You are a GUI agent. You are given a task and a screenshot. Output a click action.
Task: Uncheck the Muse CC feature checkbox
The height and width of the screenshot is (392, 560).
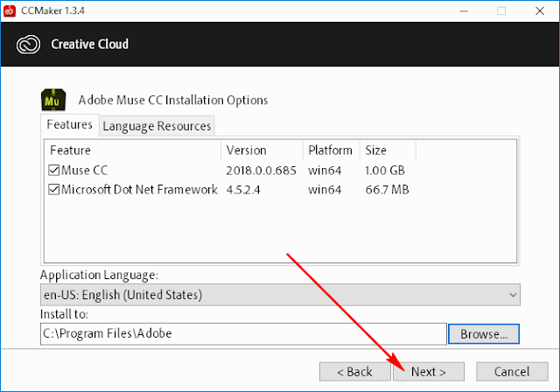coord(54,170)
